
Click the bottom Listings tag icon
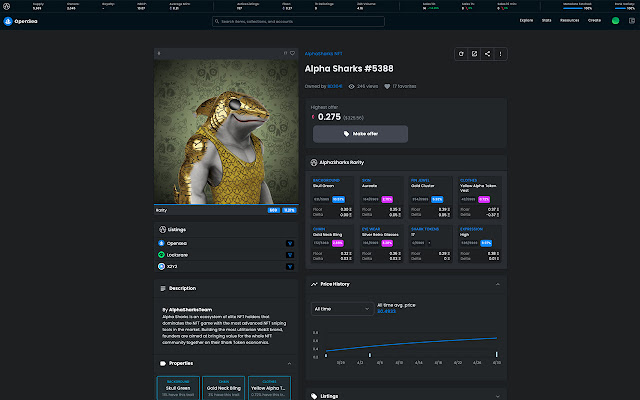[x=314, y=396]
